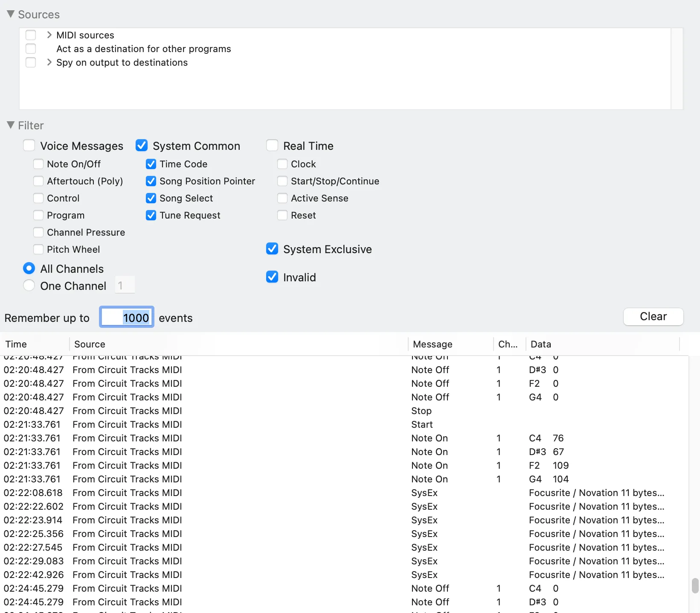This screenshot has height=613, width=700.
Task: Select the One Channel radio button
Action: pos(29,286)
